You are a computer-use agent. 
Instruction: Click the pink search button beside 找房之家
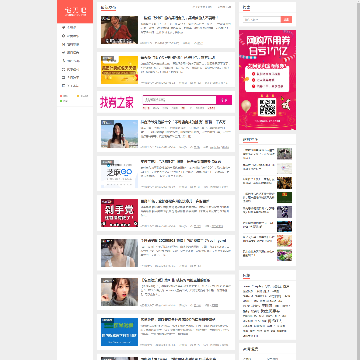(x=224, y=100)
